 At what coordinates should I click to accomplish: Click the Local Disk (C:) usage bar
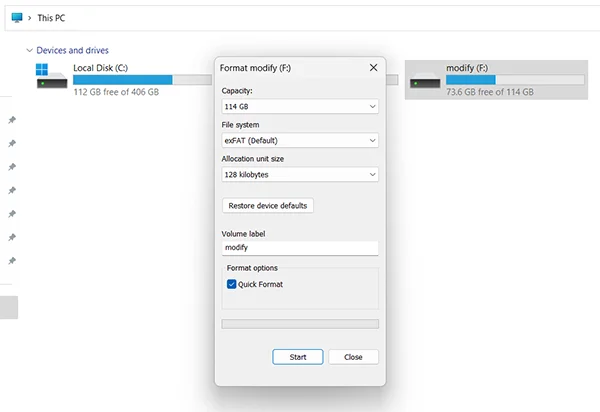click(142, 80)
